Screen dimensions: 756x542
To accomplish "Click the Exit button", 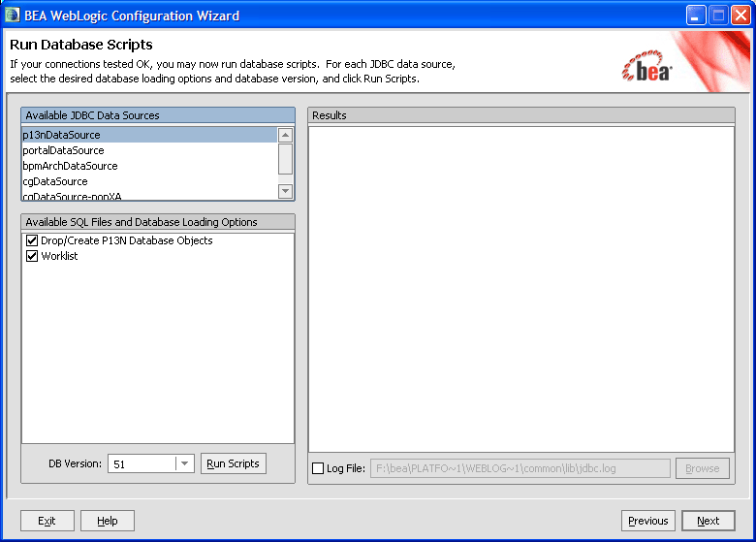I will (47, 521).
